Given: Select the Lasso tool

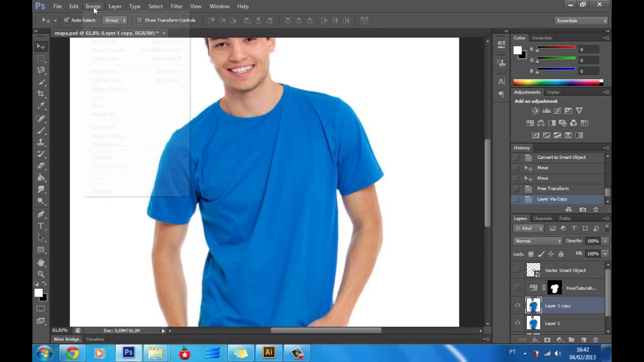Looking at the screenshot, I should (x=41, y=70).
